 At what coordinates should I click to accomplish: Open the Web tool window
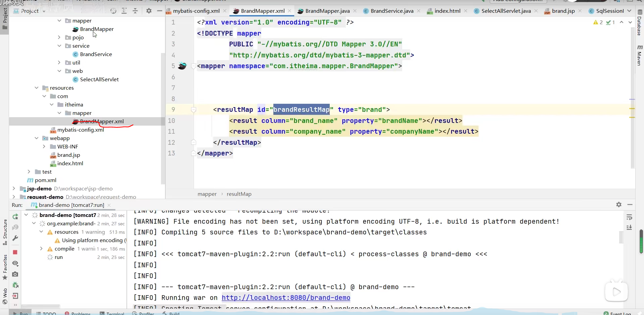[x=5, y=296]
